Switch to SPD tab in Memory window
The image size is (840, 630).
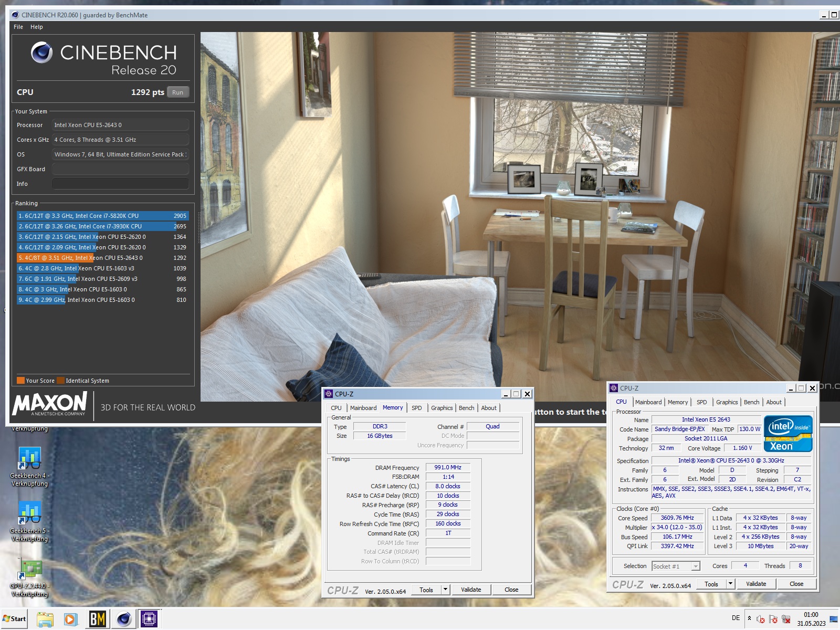click(x=417, y=408)
